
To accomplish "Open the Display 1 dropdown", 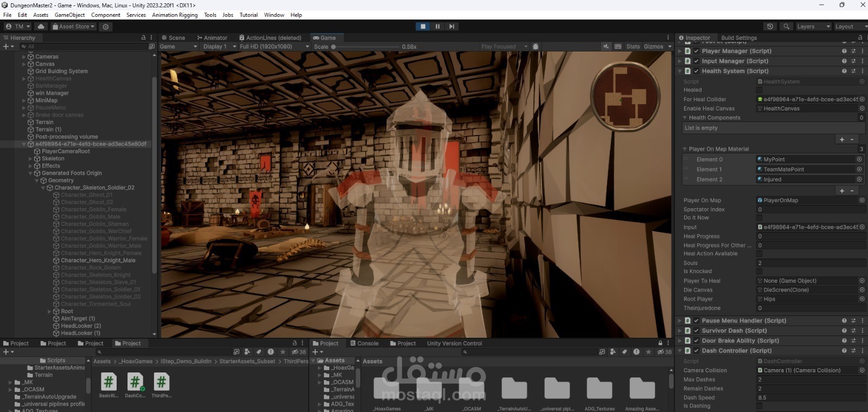I will click(219, 47).
